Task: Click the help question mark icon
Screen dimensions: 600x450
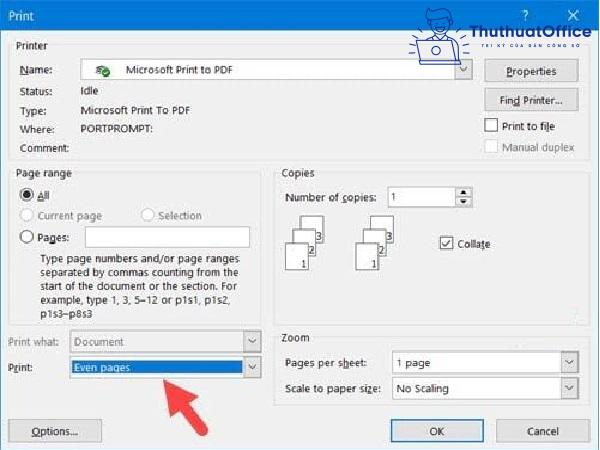Action: point(525,16)
